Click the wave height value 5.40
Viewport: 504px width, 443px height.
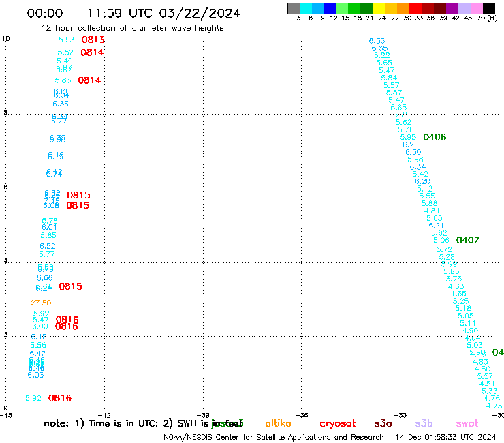[65, 61]
